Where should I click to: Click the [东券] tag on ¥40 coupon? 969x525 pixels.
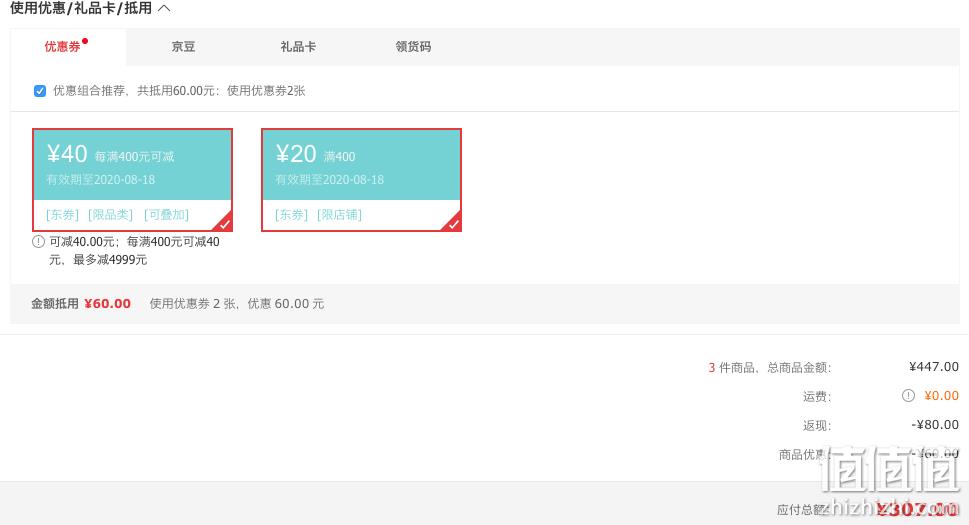[62, 214]
